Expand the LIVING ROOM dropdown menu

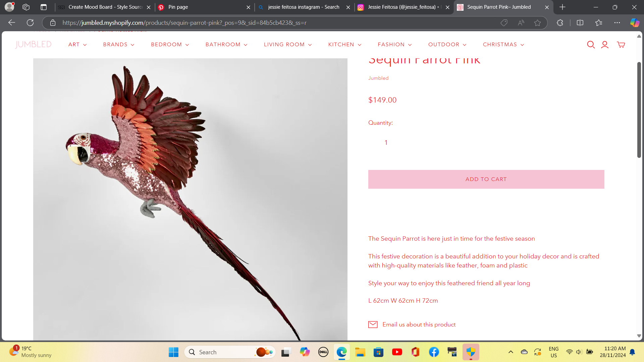coord(287,45)
